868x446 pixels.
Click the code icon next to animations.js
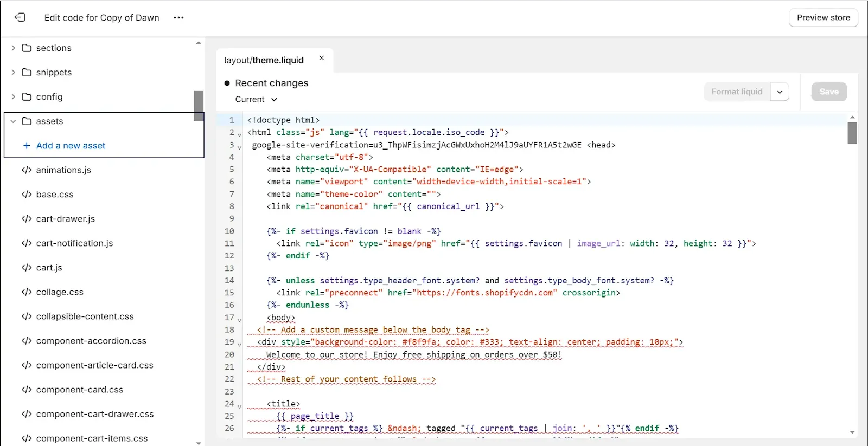(27, 170)
